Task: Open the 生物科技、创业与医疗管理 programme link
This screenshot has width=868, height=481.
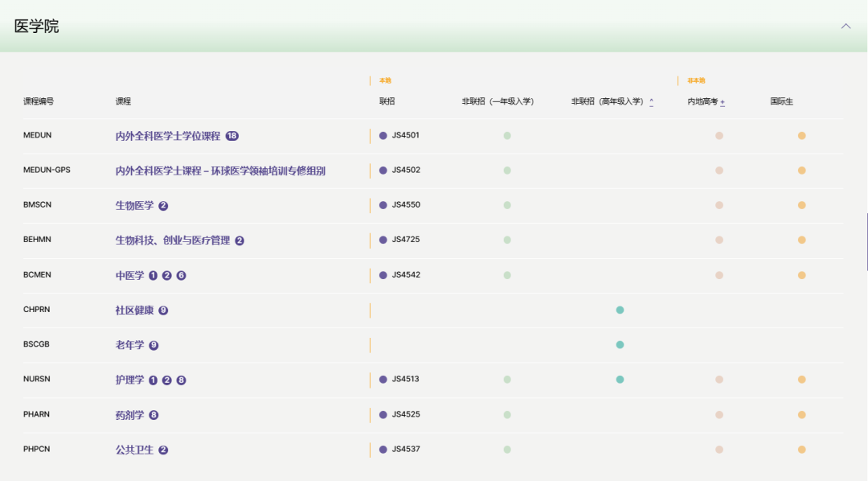Action: click(x=172, y=240)
